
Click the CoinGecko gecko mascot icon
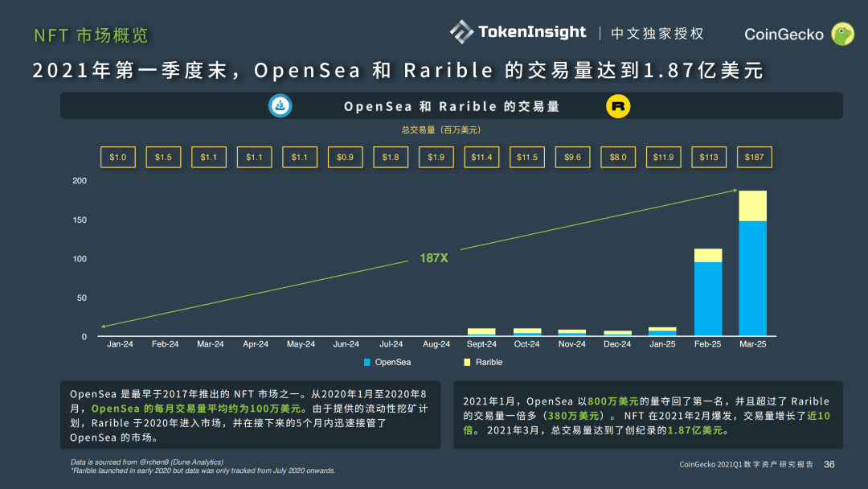point(842,35)
